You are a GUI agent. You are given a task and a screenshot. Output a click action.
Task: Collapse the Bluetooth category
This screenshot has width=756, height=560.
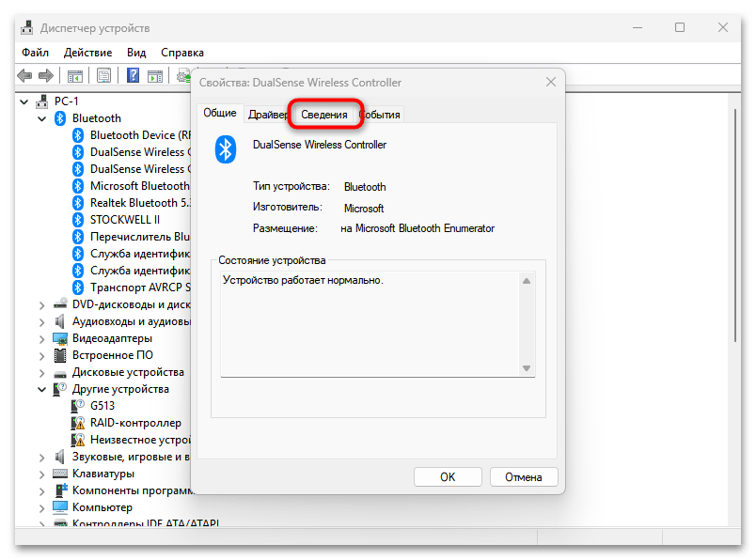pos(42,118)
